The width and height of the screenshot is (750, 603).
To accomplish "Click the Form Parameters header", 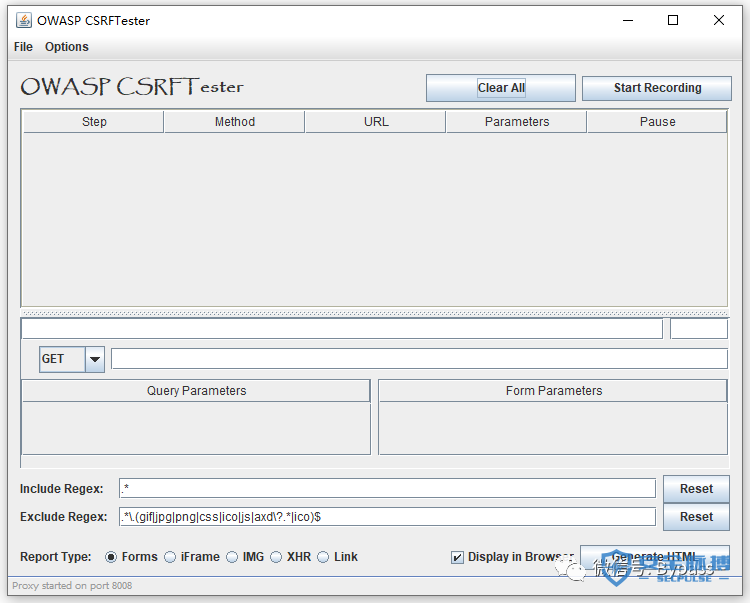I will [x=553, y=391].
